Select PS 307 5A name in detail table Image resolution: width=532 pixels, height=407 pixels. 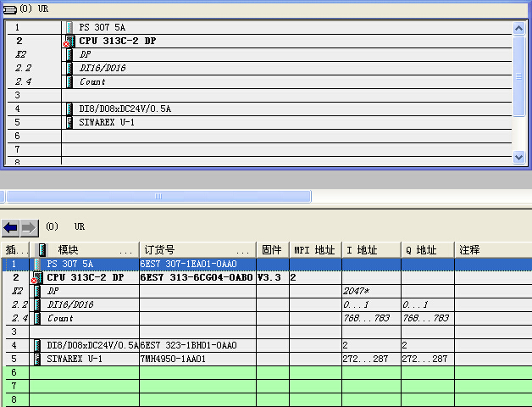click(x=70, y=264)
